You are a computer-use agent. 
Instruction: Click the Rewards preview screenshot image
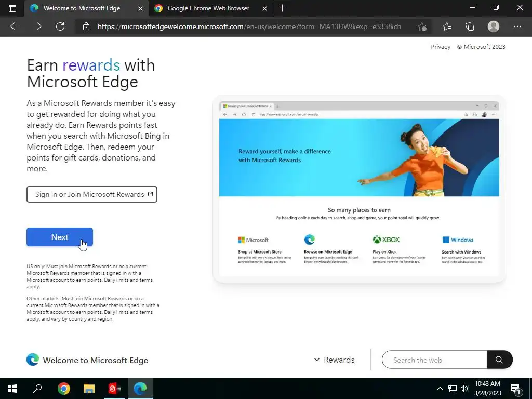click(x=360, y=189)
